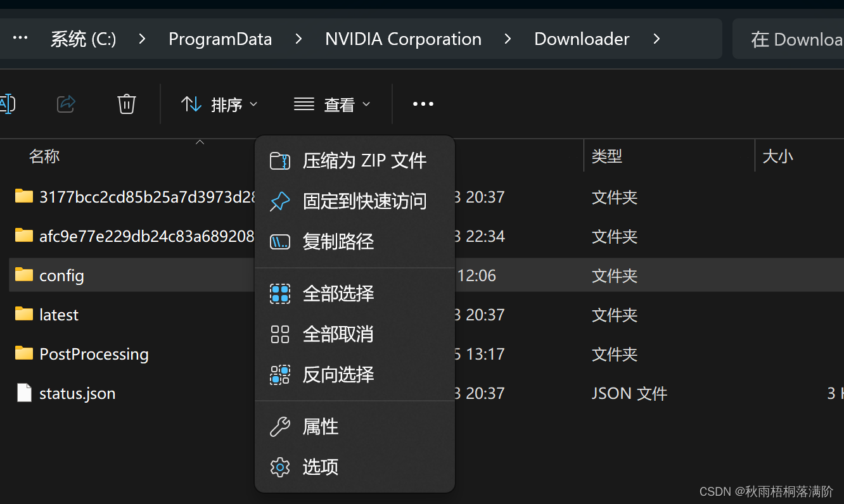Viewport: 844px width, 504px height.
Task: Open the 排序 sort dropdown
Action: pyautogui.click(x=219, y=104)
